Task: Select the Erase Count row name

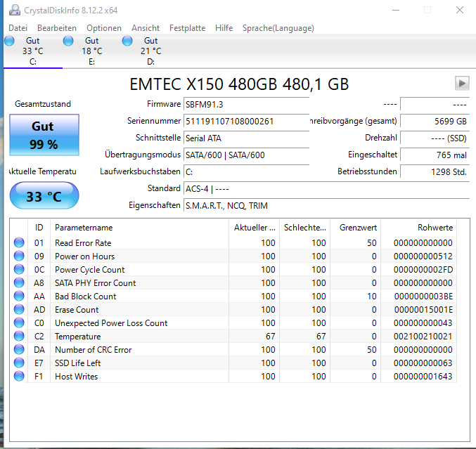Action: pyautogui.click(x=77, y=309)
